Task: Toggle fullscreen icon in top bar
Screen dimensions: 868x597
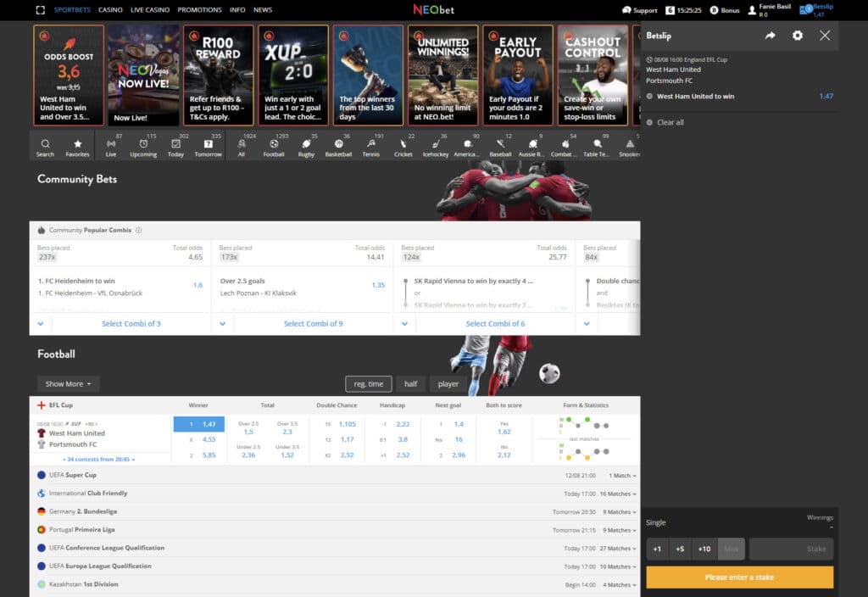Action: click(x=41, y=10)
